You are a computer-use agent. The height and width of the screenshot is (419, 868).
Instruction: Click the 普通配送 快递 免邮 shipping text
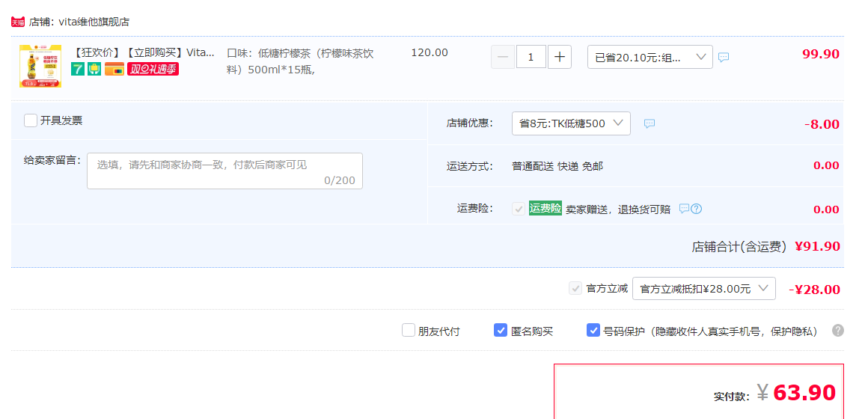click(x=557, y=166)
